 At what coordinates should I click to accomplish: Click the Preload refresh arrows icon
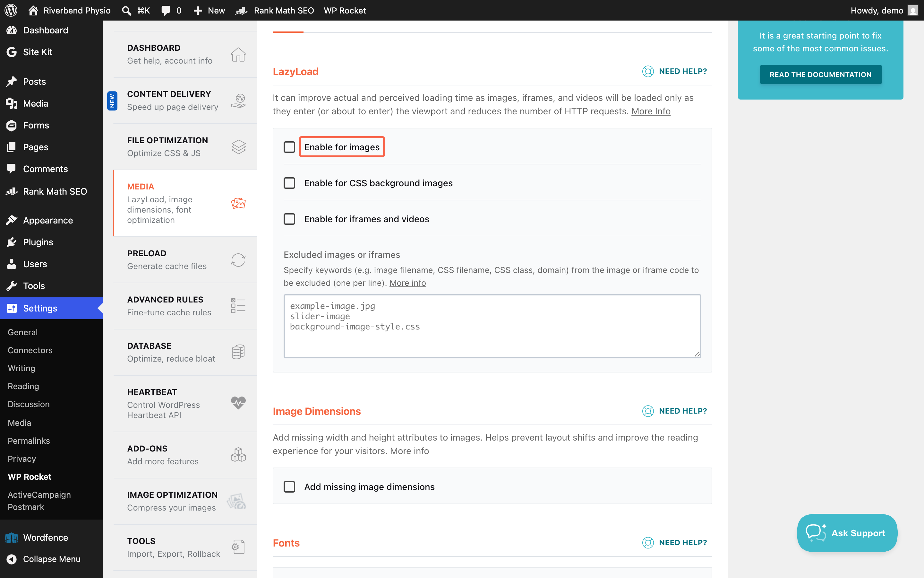(x=238, y=260)
